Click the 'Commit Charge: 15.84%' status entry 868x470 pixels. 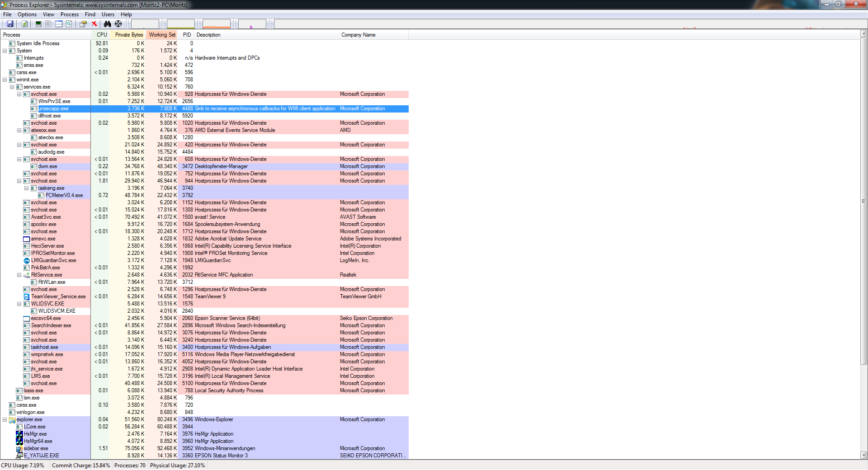coord(81,465)
